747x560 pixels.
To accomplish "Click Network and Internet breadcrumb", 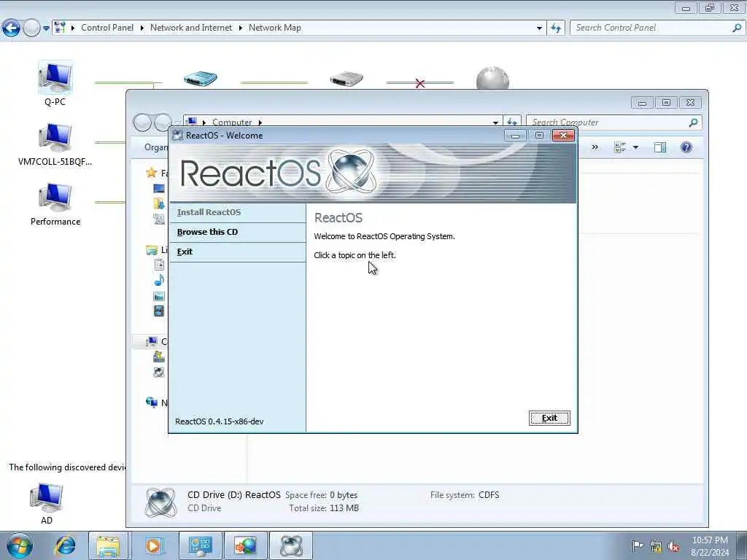I will coord(191,28).
